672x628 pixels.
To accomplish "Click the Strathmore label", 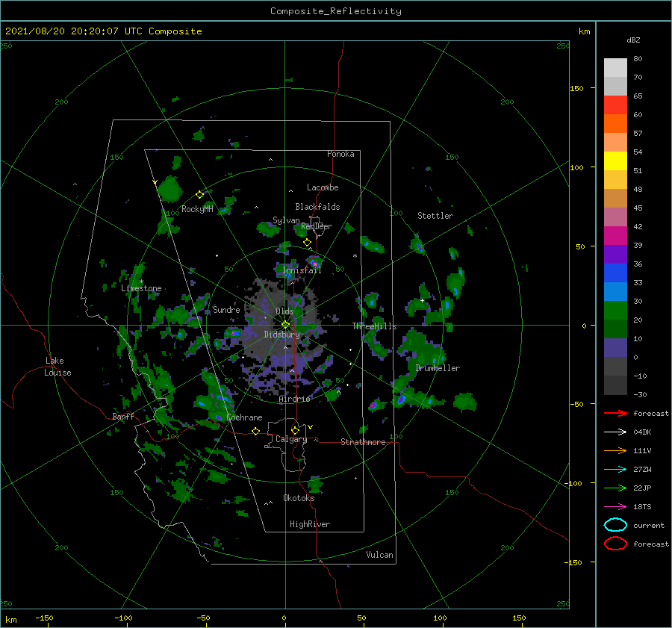I will click(363, 442).
